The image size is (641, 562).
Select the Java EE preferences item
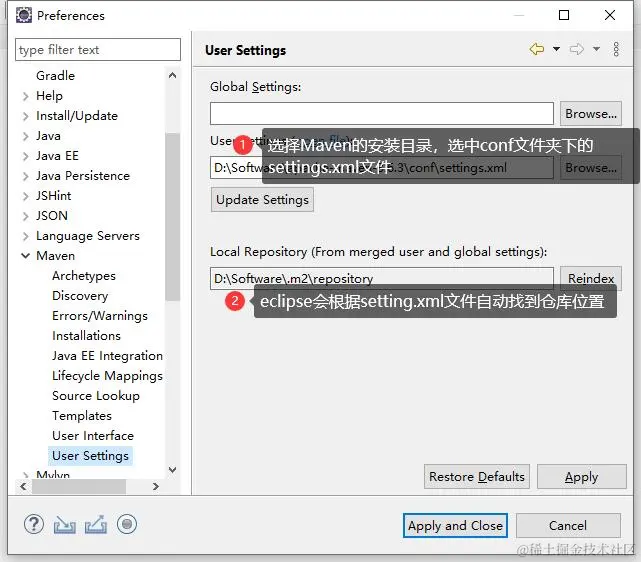point(57,156)
